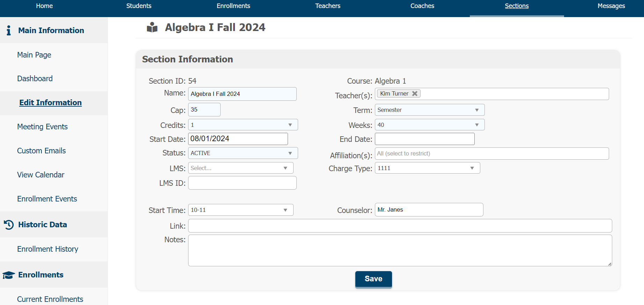Switch to the Teachers tab
Screen dimensions: 644x305
[327, 6]
